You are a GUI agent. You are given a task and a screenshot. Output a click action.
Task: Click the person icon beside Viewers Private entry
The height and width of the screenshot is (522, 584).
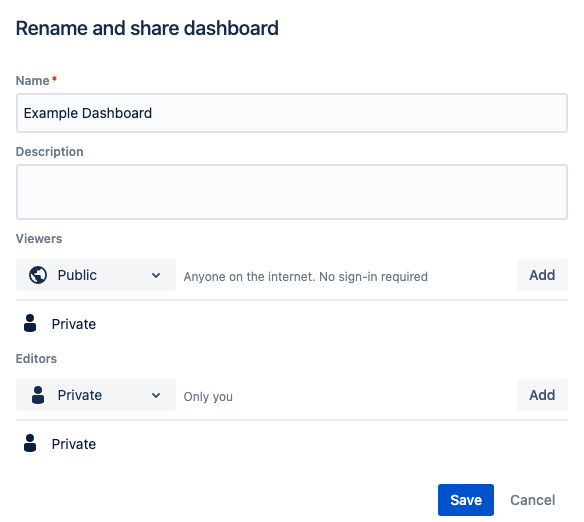[30, 323]
